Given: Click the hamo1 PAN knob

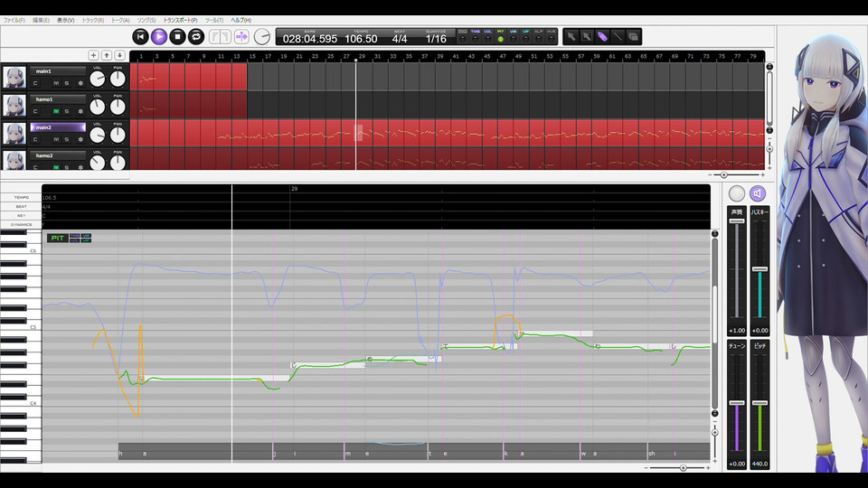Looking at the screenshot, I should [x=118, y=107].
